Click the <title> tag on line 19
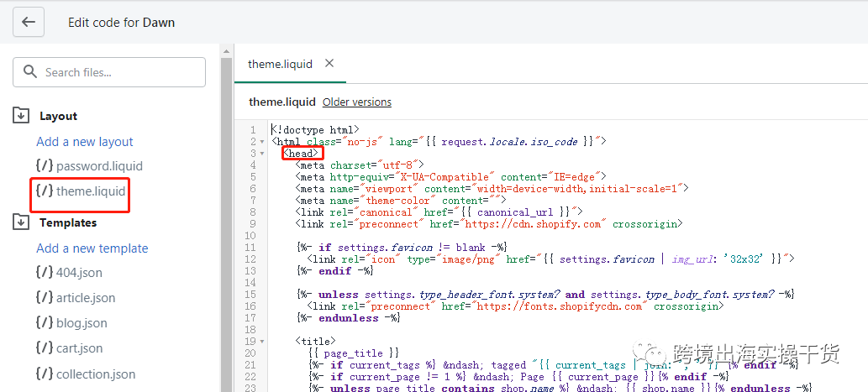The height and width of the screenshot is (392, 868). tap(316, 341)
